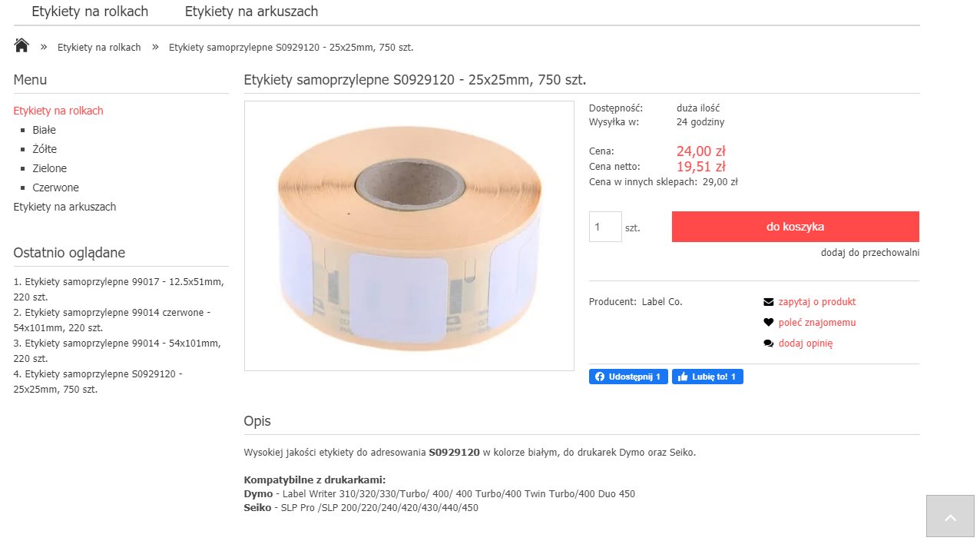Click the home icon in breadcrumb
This screenshot has height=551, width=980.
(22, 45)
